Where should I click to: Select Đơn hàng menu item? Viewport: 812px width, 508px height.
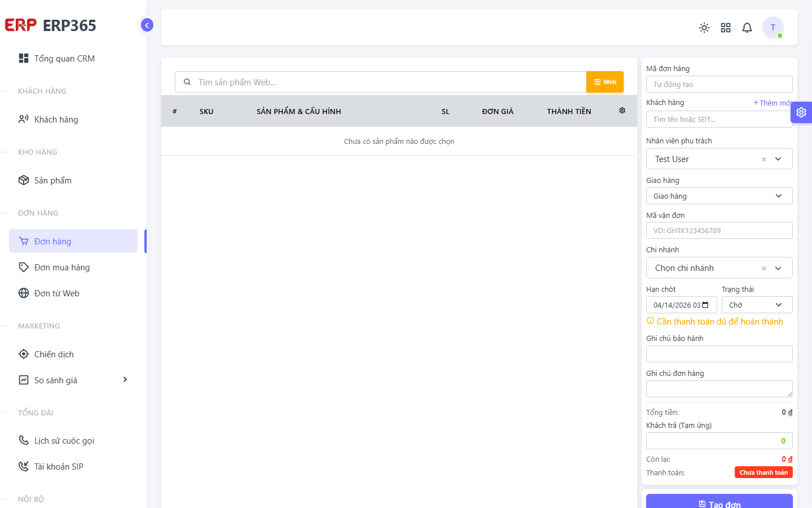pos(73,241)
